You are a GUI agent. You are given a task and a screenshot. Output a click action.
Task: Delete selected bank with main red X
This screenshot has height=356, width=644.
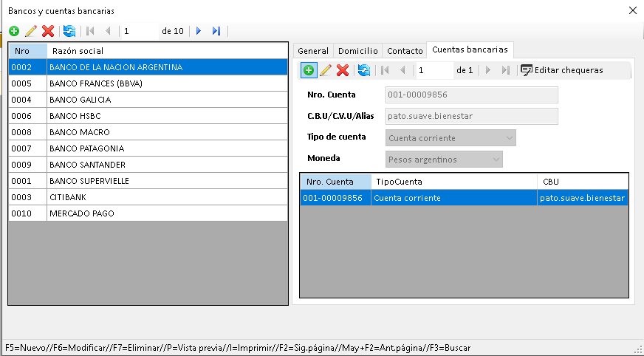point(48,31)
